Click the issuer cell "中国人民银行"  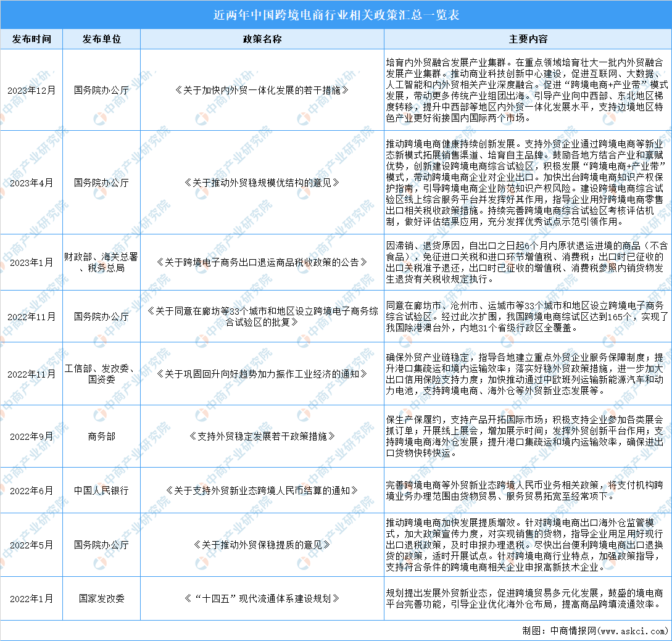(102, 490)
